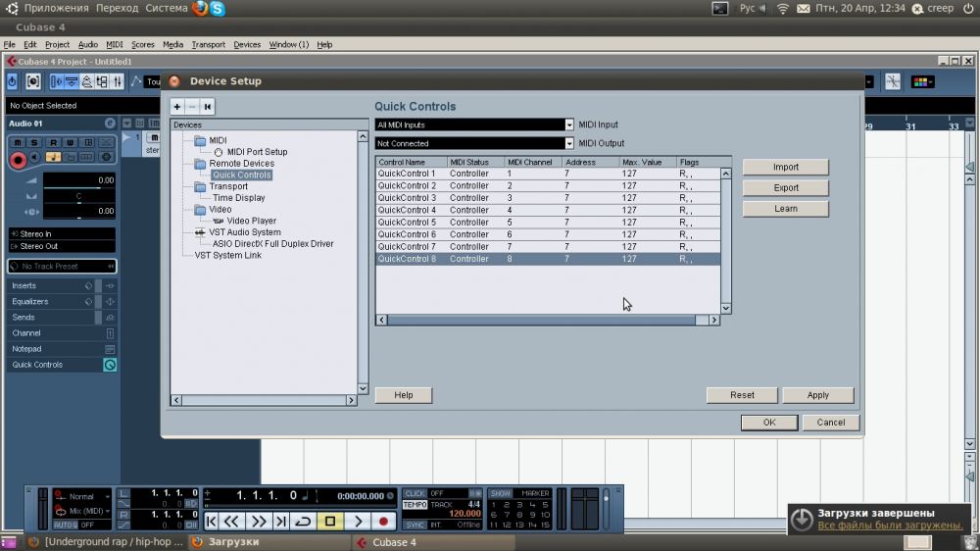Open the Mix (MIDI) cycle record dropdown
The height and width of the screenshot is (551, 980).
tap(82, 511)
